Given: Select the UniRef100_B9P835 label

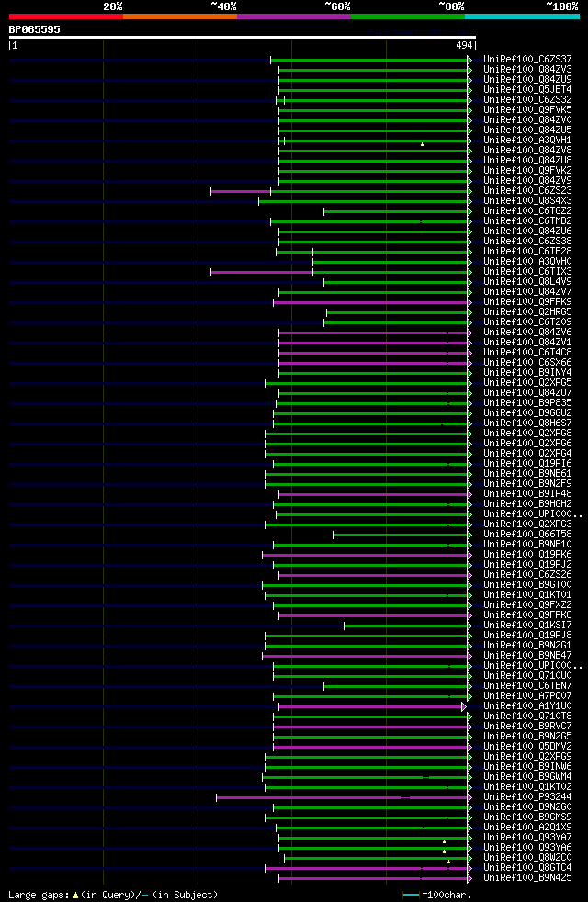Looking at the screenshot, I should 527,403.
